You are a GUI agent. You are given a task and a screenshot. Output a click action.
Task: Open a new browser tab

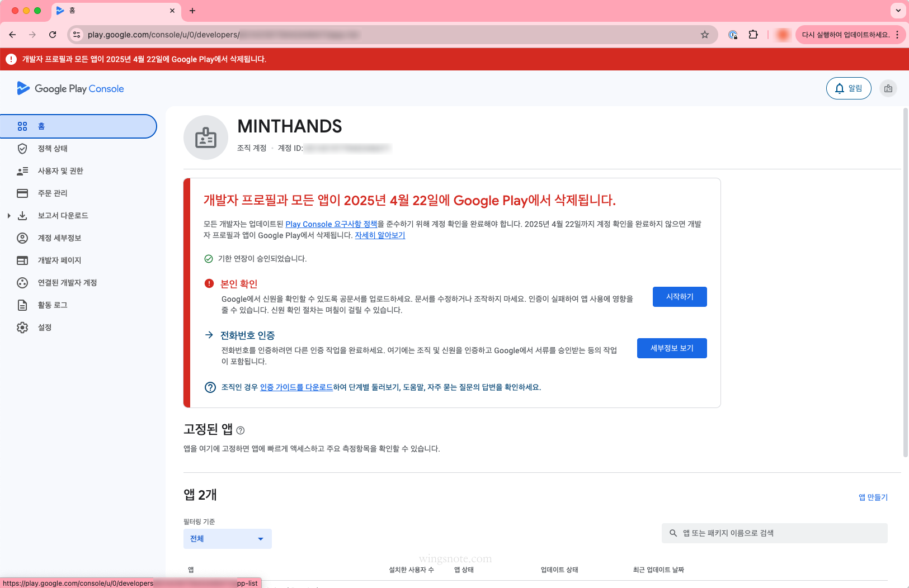click(192, 11)
